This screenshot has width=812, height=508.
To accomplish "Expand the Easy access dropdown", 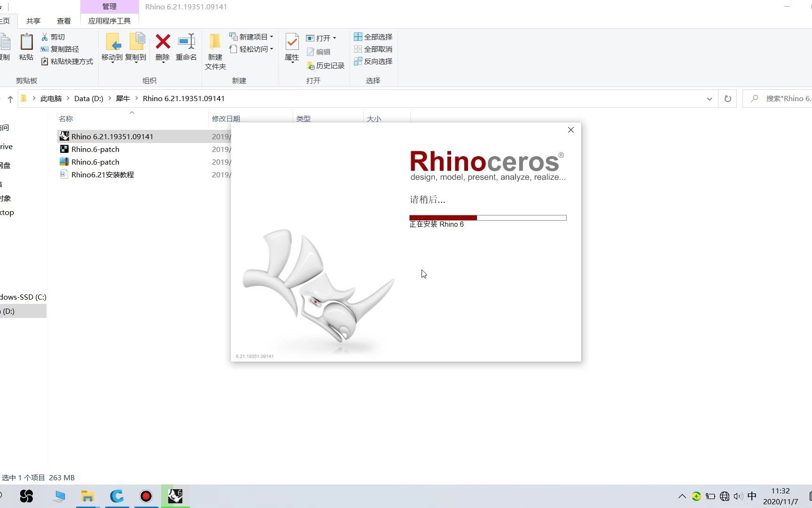I will pos(272,49).
